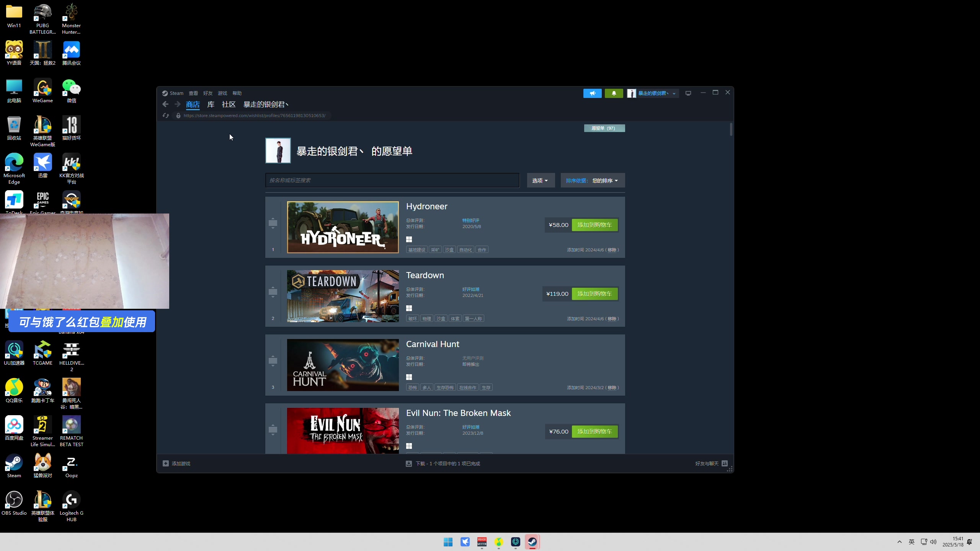
Task: Open the 选项 options dropdown
Action: coord(541,180)
